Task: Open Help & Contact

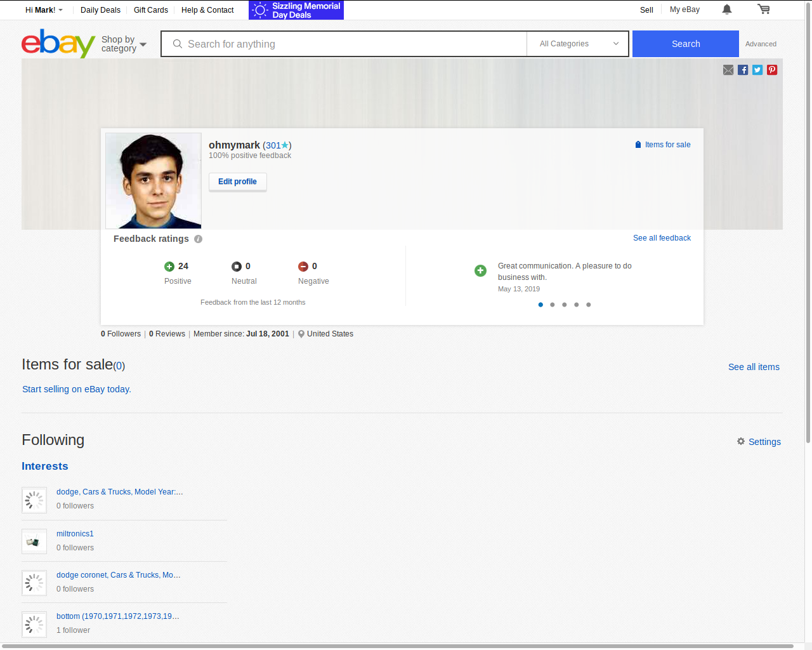Action: [x=207, y=10]
